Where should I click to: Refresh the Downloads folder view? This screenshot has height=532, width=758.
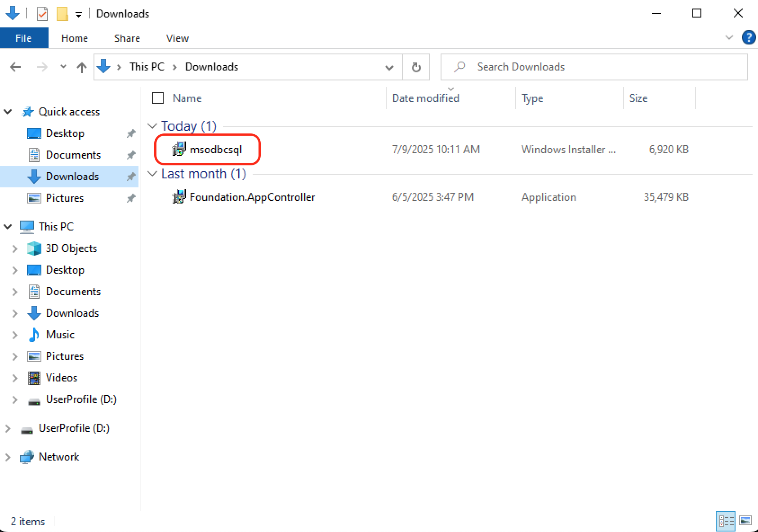coord(416,67)
